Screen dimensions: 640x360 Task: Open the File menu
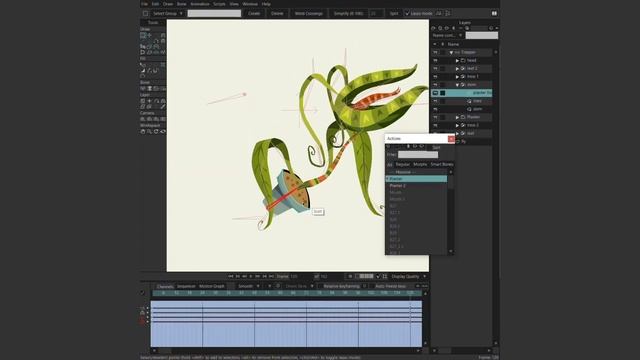click(x=144, y=4)
